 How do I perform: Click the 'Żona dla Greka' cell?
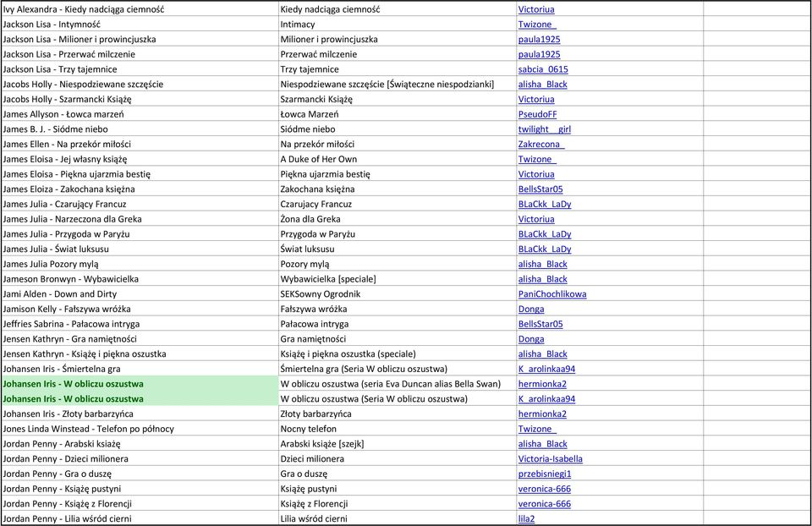click(x=398, y=219)
